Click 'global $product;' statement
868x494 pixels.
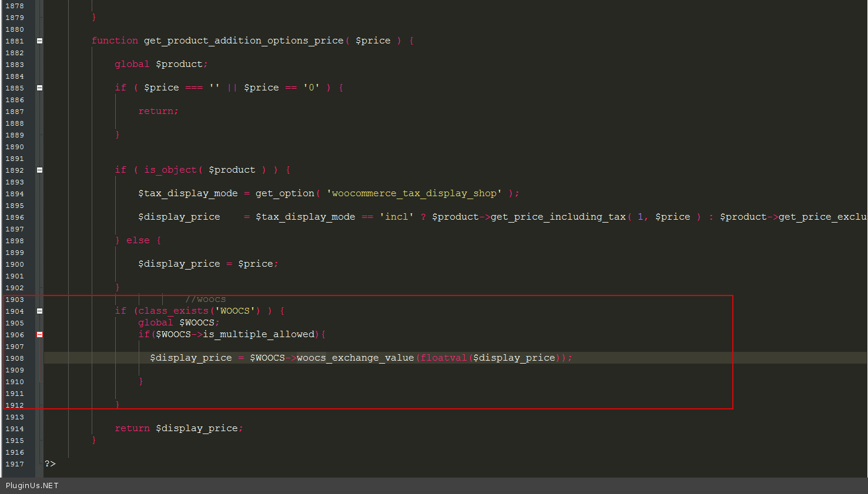point(161,64)
